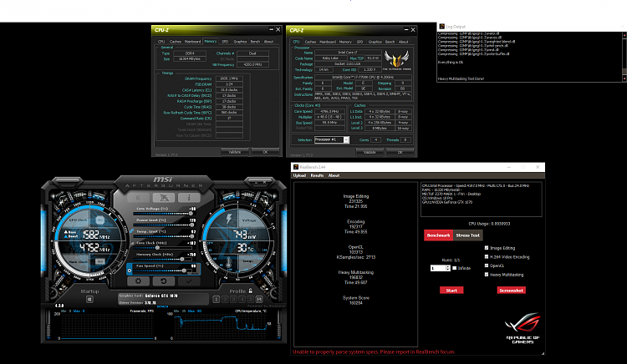Click the red Screenshot button
Image resolution: width=627 pixels, height=364 pixels.
(511, 291)
